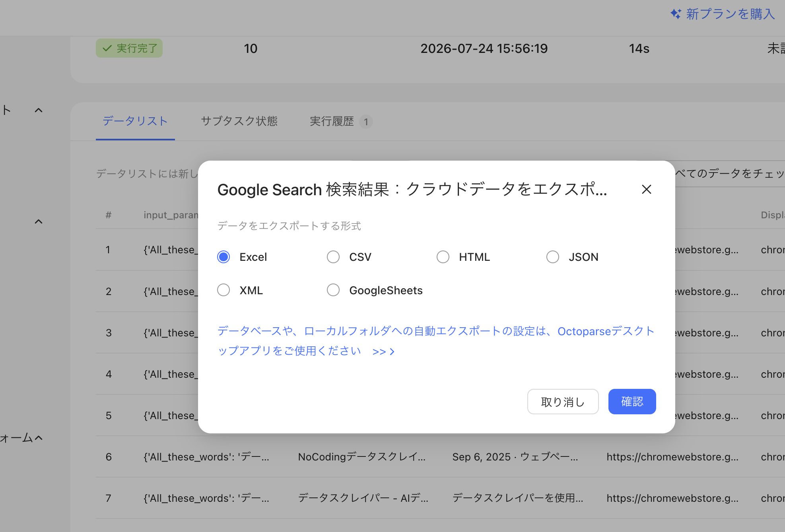
Task: Click the データをエクスポートする形式 label
Action: 289,226
